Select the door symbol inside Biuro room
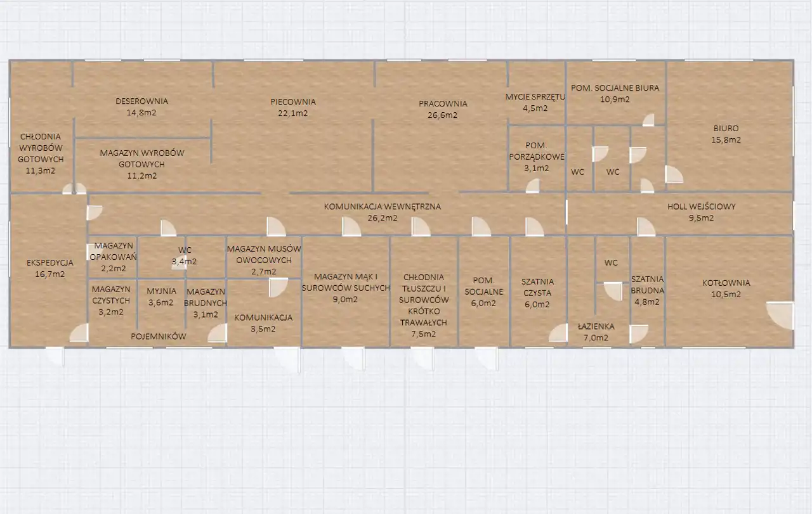The image size is (812, 514). [x=674, y=174]
